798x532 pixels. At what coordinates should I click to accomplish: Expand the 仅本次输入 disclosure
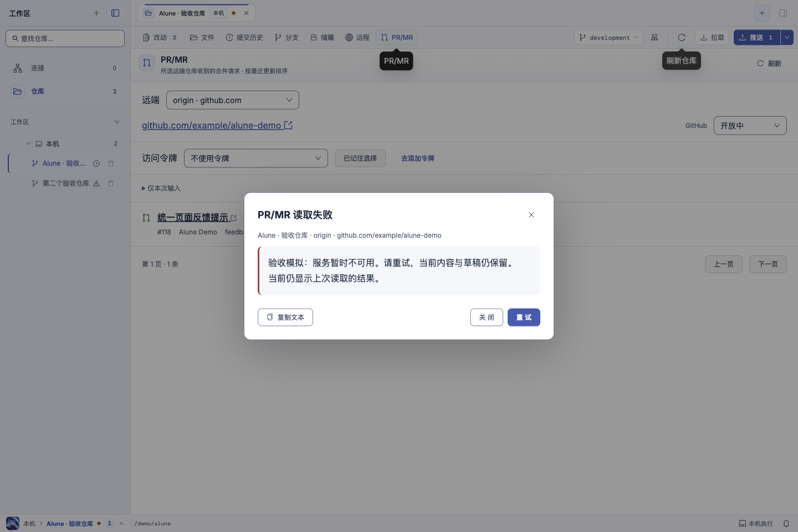[161, 188]
